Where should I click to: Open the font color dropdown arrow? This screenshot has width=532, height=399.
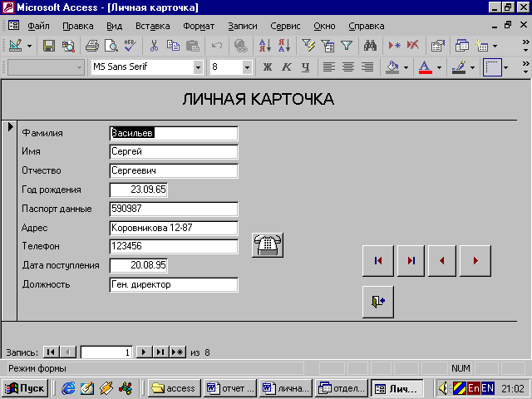tap(439, 67)
